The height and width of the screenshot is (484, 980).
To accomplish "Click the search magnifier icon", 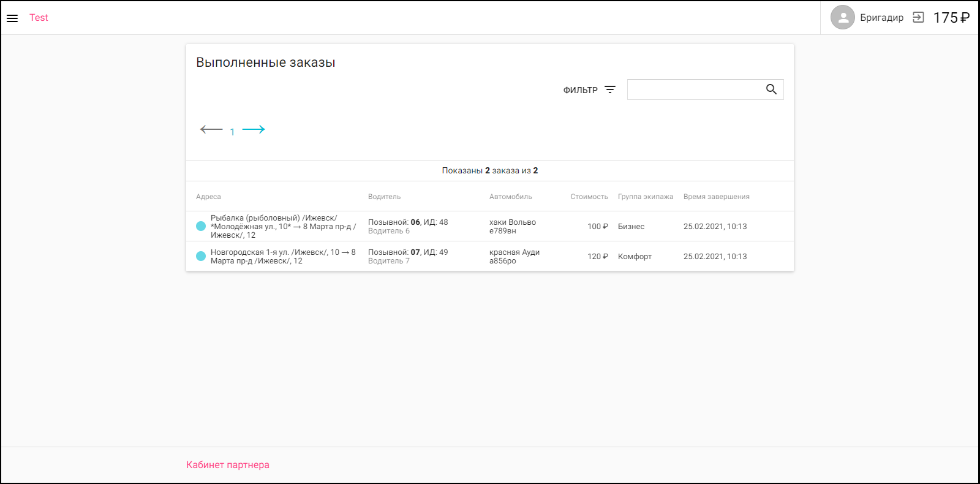I will [x=771, y=89].
